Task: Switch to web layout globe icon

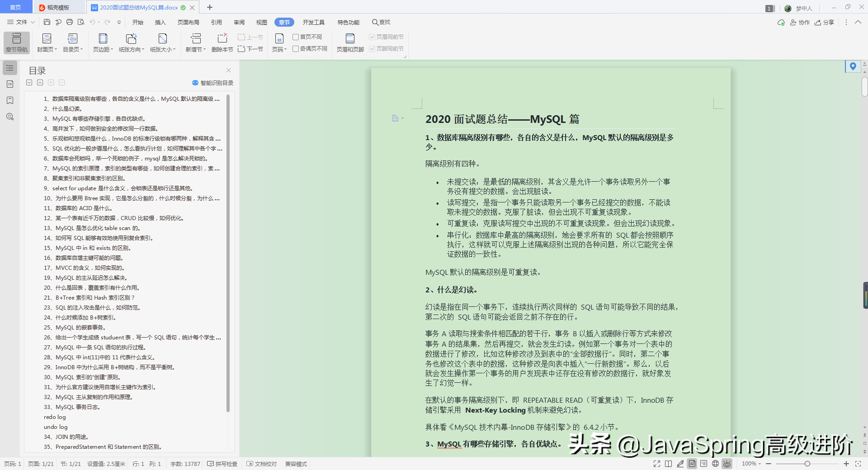Action: pyautogui.click(x=715, y=464)
